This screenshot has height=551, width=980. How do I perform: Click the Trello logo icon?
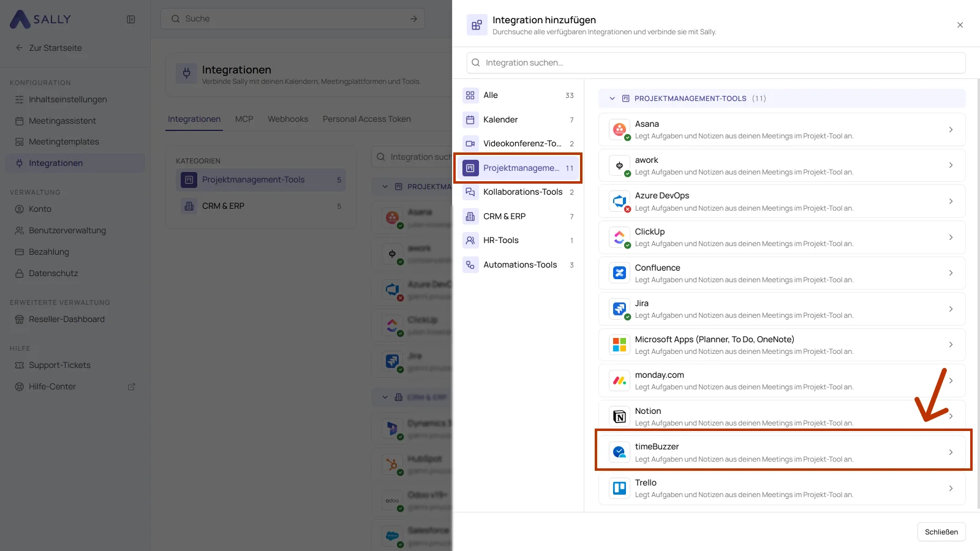(x=619, y=488)
